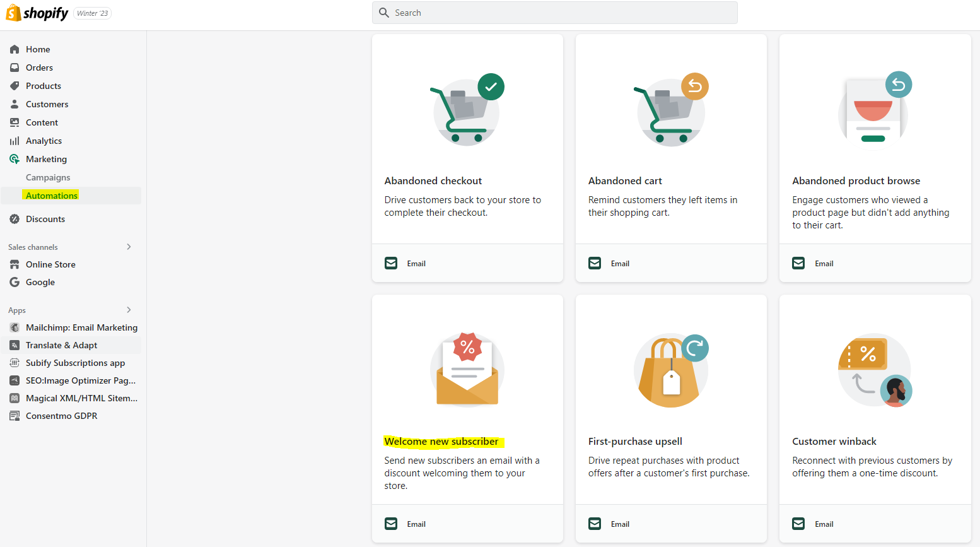
Task: Open Mailchimp: Email Marketing app
Action: tap(82, 327)
